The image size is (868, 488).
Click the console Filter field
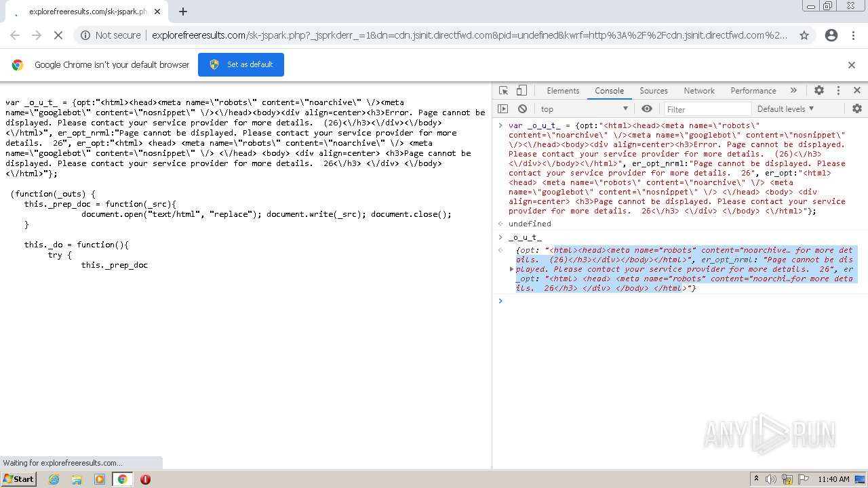tap(707, 108)
